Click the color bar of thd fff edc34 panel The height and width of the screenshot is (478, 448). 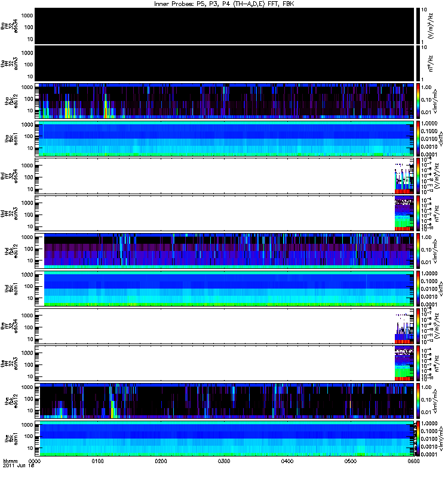coord(418,176)
